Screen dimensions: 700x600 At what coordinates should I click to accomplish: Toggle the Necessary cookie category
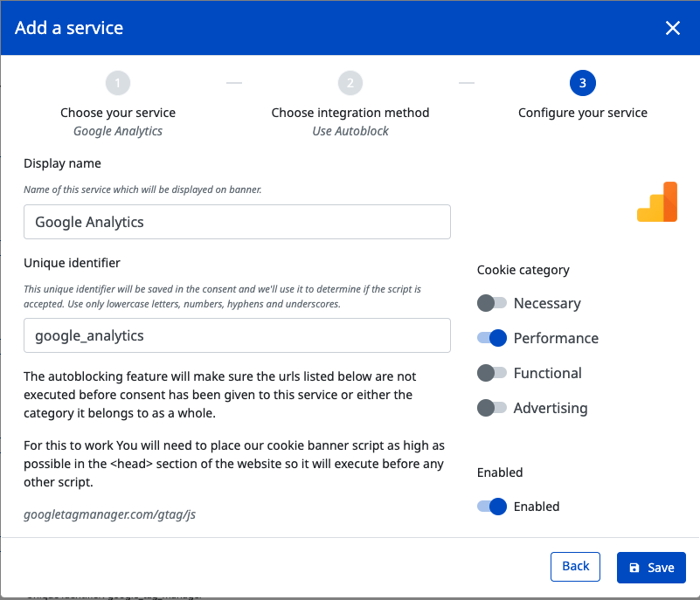tap(492, 303)
